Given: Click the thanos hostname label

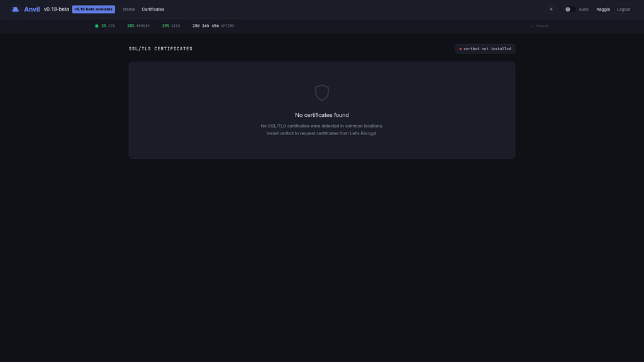Looking at the screenshot, I should (540, 26).
